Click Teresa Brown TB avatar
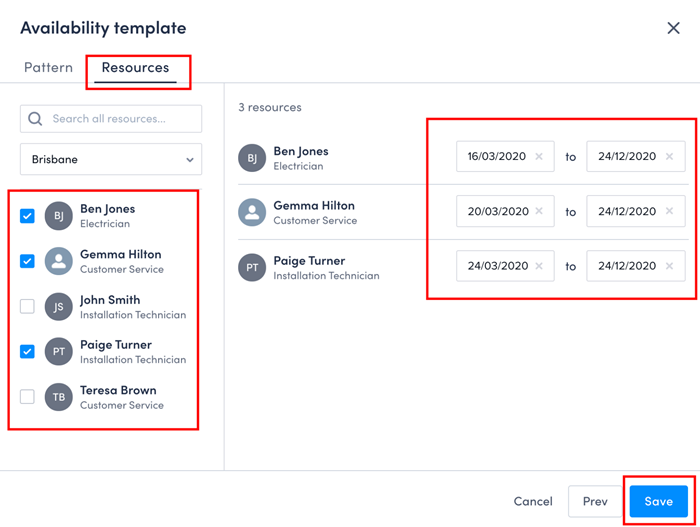 click(x=58, y=397)
